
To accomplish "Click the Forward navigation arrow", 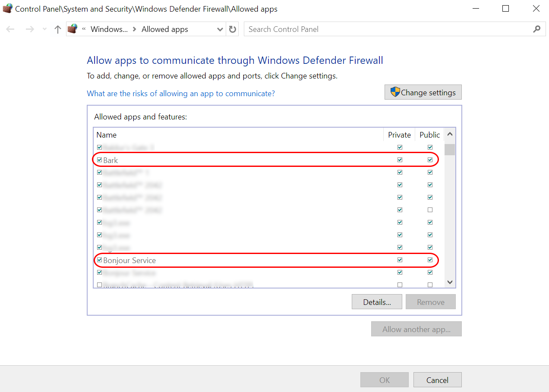I will pyautogui.click(x=29, y=29).
